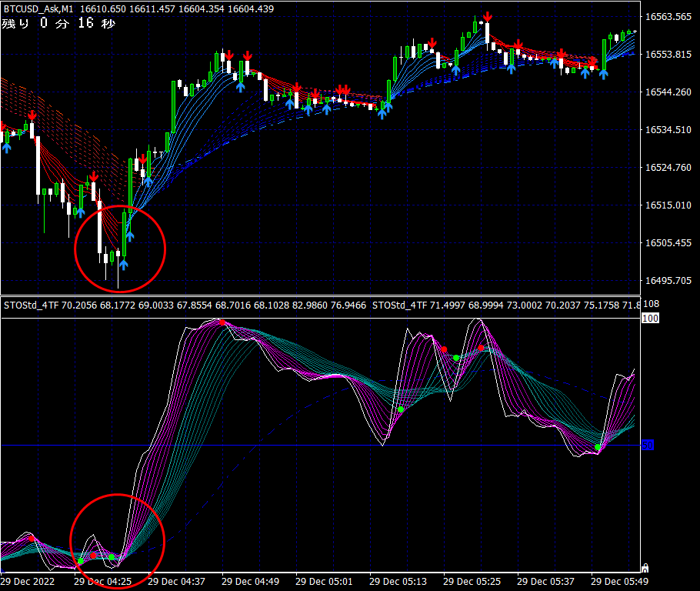Image resolution: width=700 pixels, height=591 pixels.
Task: Click the 29 Dec 04:25 time label
Action: click(x=102, y=582)
